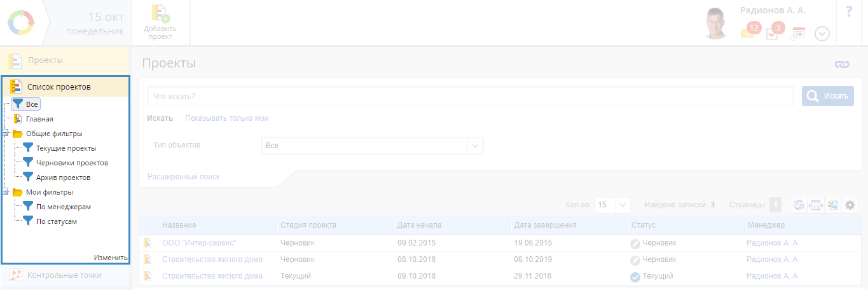Open the Тип объектов dropdown
The image size is (868, 290).
point(373,146)
